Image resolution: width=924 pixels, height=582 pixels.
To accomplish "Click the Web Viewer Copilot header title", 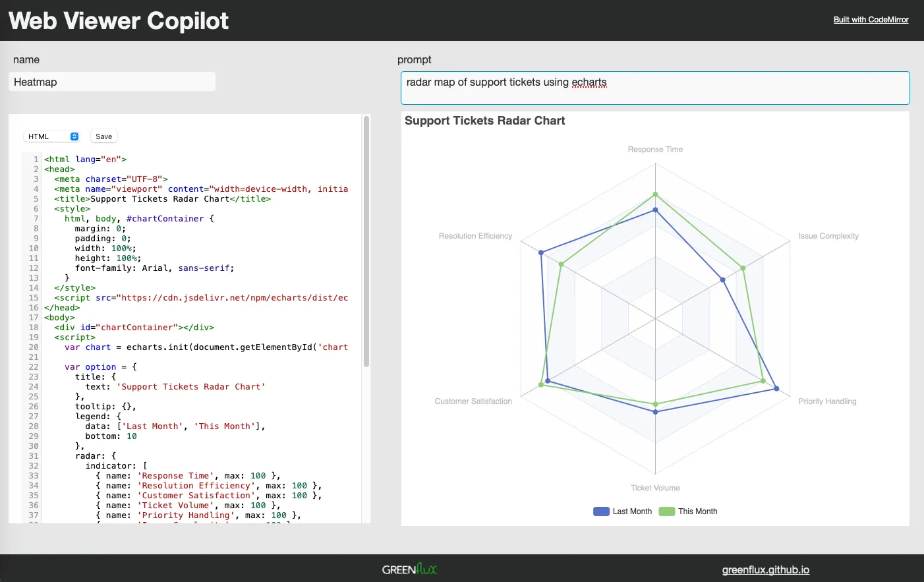I will 119,20.
